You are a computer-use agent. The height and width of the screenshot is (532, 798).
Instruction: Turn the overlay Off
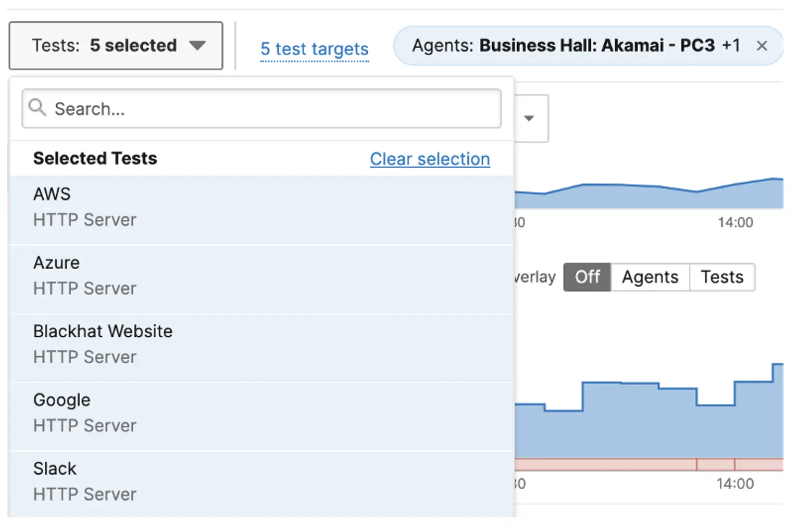[x=587, y=277]
